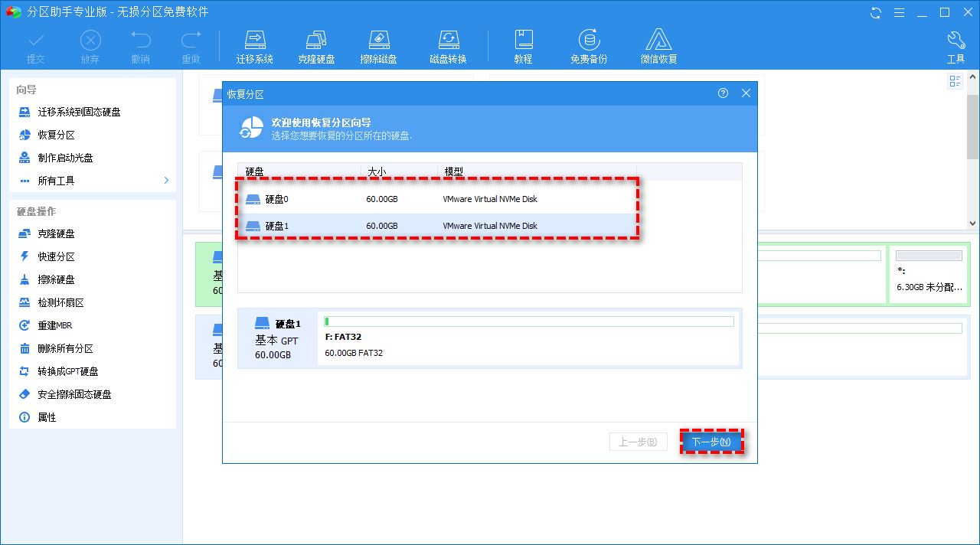This screenshot has width=980, height=545.
Task: Click the 提交 apply icon
Action: click(35, 44)
